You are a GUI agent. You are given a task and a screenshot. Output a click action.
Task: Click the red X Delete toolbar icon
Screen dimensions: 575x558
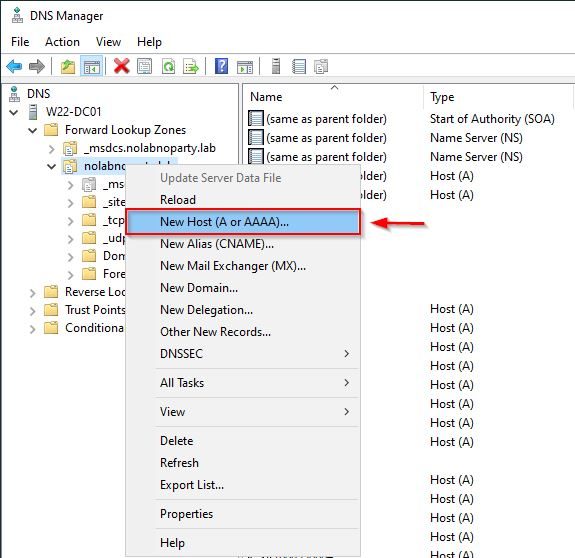click(121, 66)
